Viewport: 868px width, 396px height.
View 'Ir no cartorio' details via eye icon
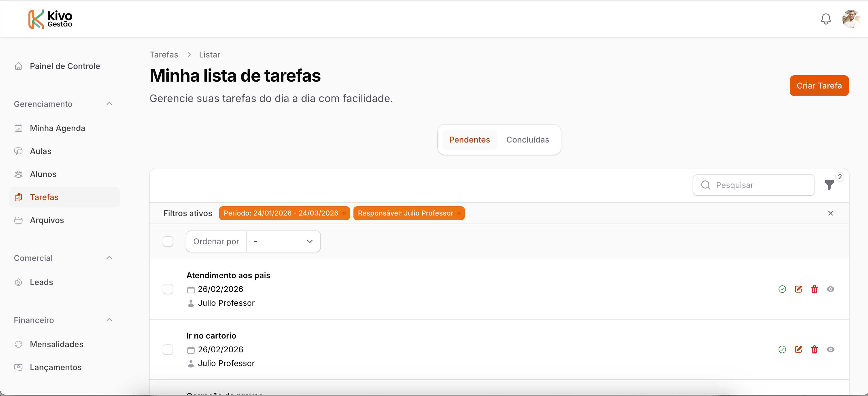point(831,349)
